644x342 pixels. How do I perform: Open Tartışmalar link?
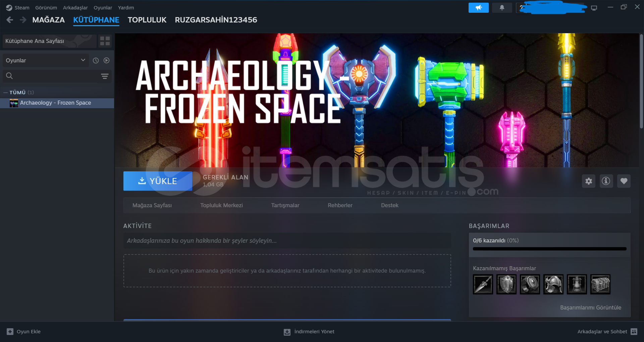[x=285, y=205]
